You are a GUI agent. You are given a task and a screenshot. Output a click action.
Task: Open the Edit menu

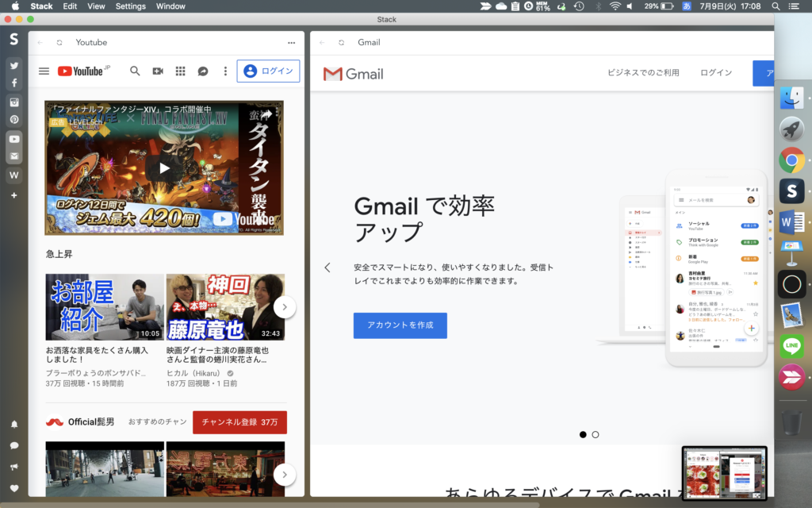coord(70,6)
